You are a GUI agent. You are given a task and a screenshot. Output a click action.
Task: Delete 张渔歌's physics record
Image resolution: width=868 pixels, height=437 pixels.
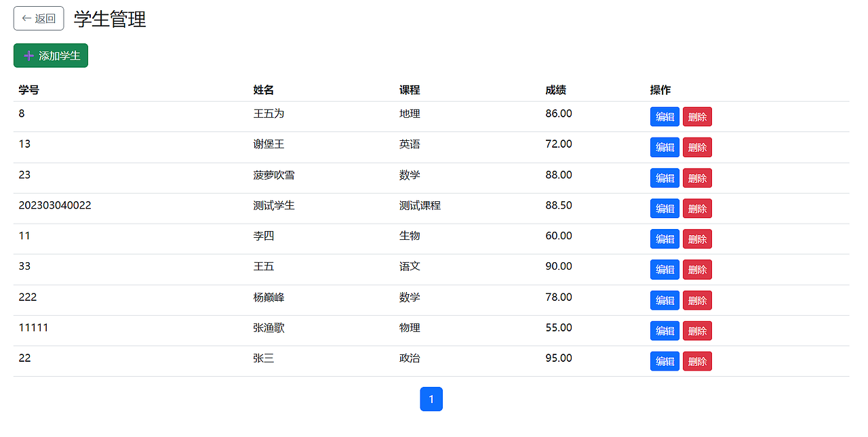(x=697, y=331)
